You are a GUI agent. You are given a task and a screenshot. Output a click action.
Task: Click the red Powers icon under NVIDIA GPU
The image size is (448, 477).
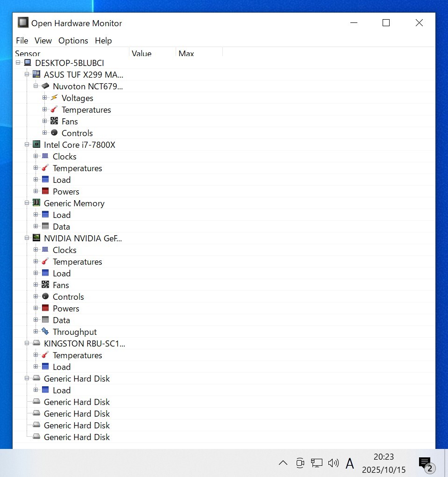click(45, 308)
